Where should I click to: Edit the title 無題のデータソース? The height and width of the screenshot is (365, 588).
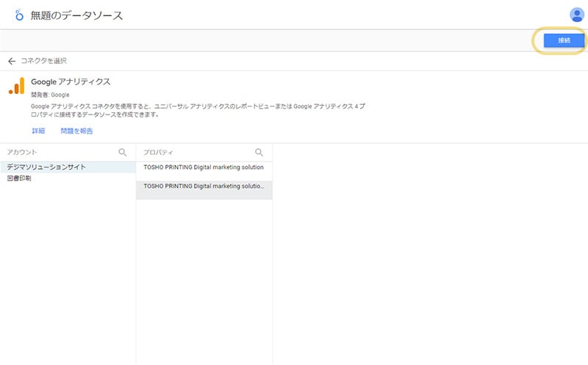(76, 15)
